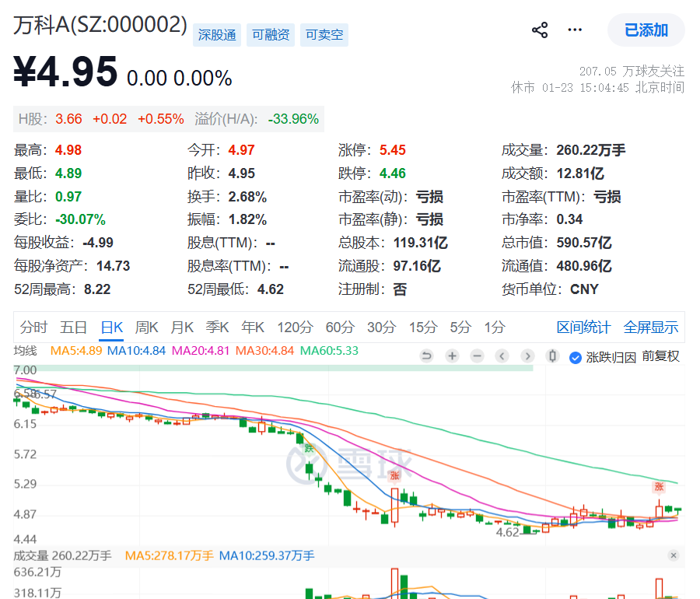The image size is (700, 599).
Task: Click the 每股净资产 14.73 value
Action: point(113,266)
